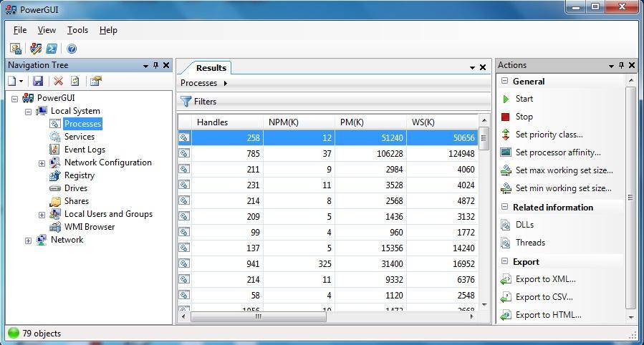Click the New node icon in Navigation Tree
This screenshot has height=345, width=644.
[12, 81]
